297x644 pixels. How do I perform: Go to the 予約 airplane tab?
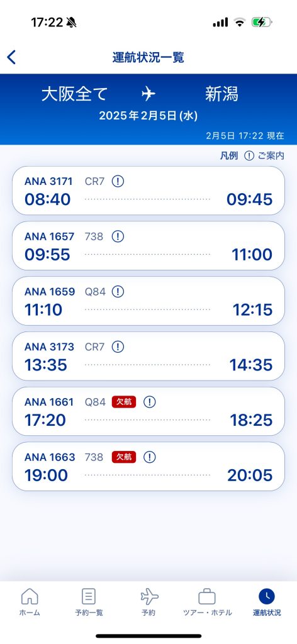point(148,602)
